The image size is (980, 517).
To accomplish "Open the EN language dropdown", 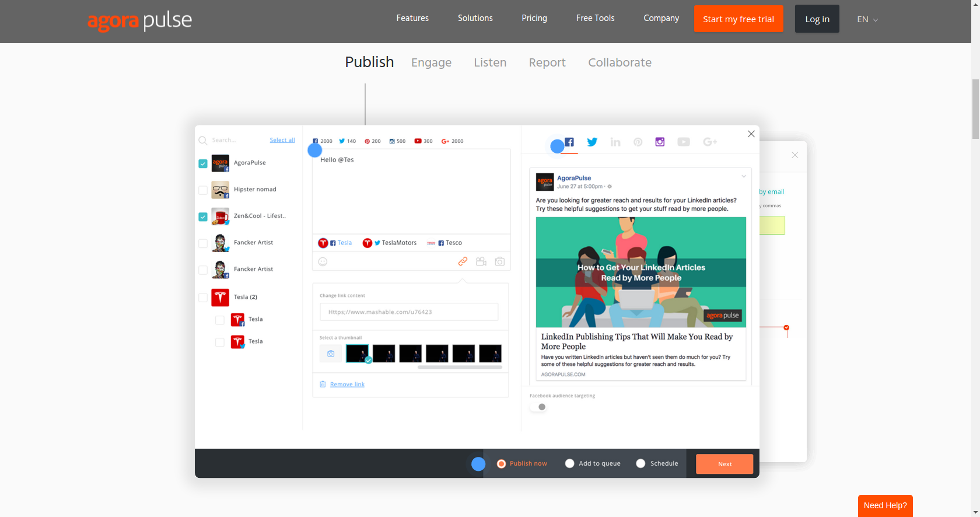I will click(867, 19).
